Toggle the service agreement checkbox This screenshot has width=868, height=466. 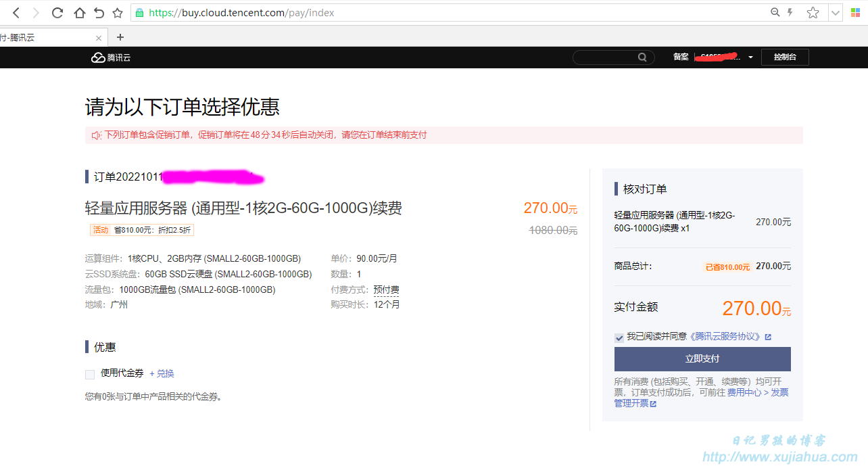619,337
